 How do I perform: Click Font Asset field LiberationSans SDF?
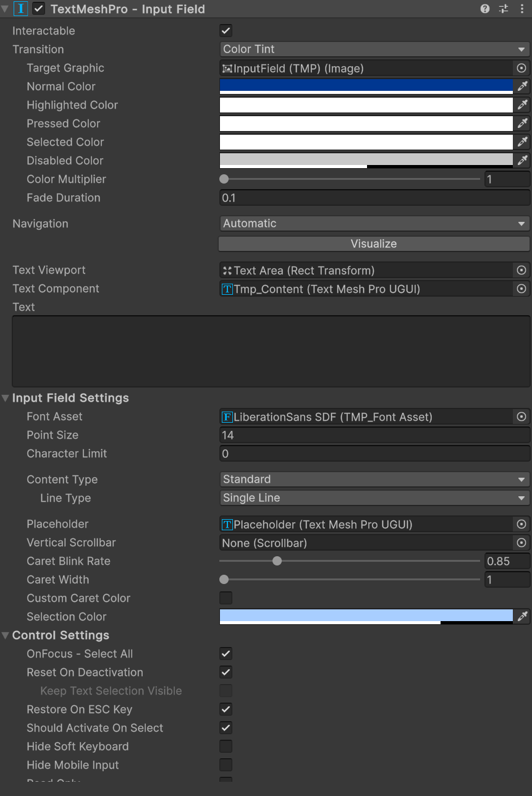click(366, 417)
